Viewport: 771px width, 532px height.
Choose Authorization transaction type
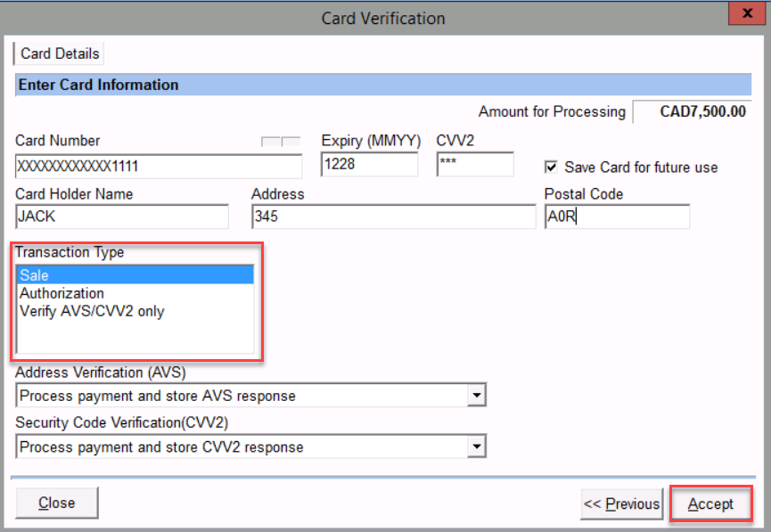(62, 293)
